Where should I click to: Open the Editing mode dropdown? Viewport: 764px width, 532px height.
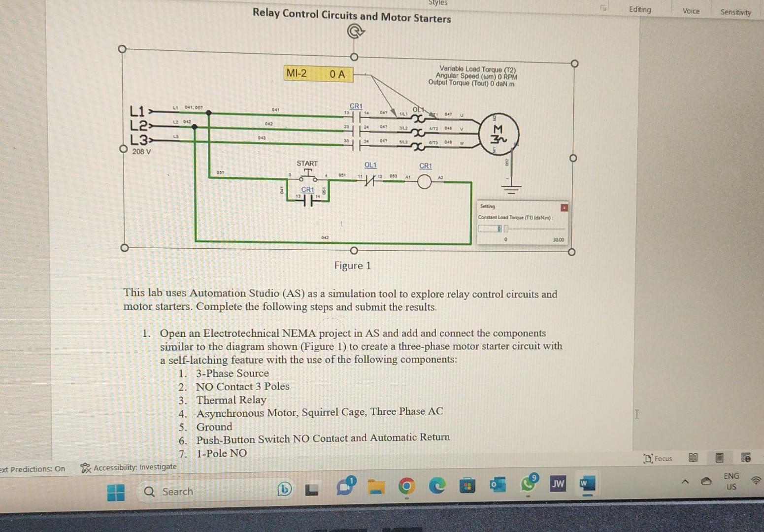[x=639, y=9]
